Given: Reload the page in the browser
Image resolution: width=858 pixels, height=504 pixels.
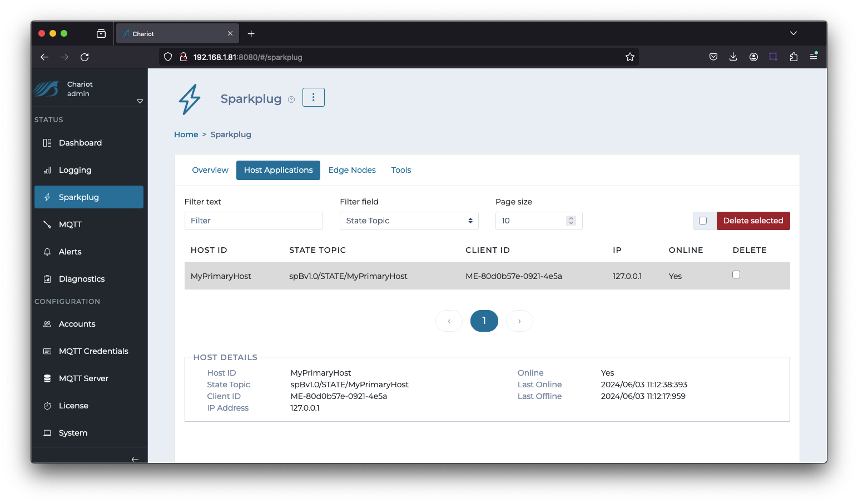Looking at the screenshot, I should [85, 57].
